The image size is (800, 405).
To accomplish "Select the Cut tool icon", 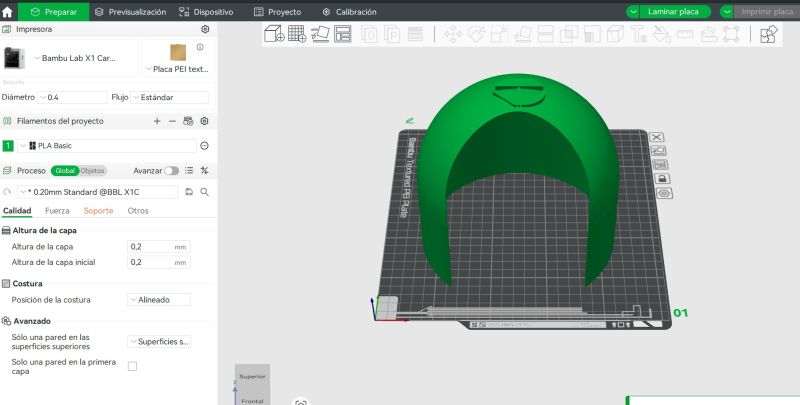I will (x=546, y=35).
